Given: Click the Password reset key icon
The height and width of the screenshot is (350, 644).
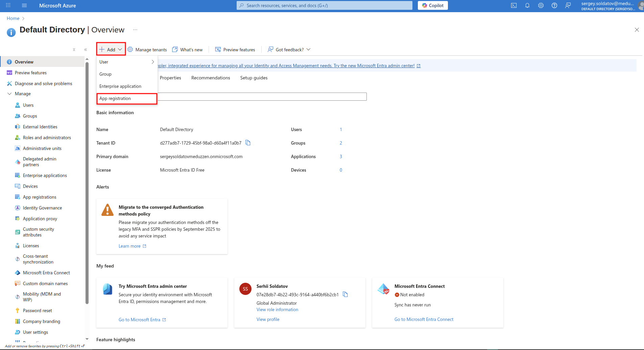Looking at the screenshot, I should click(x=18, y=310).
